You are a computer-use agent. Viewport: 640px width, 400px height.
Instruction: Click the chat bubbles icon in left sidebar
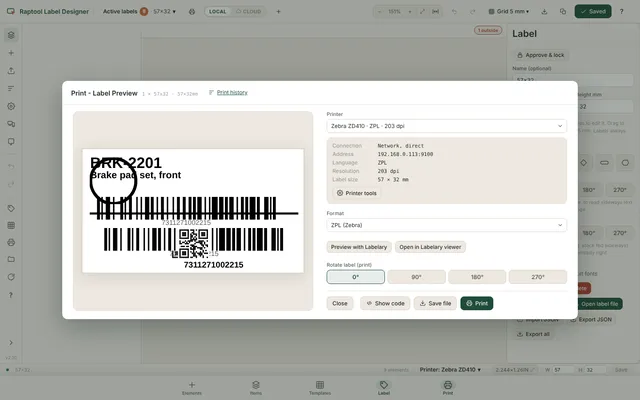click(11, 124)
